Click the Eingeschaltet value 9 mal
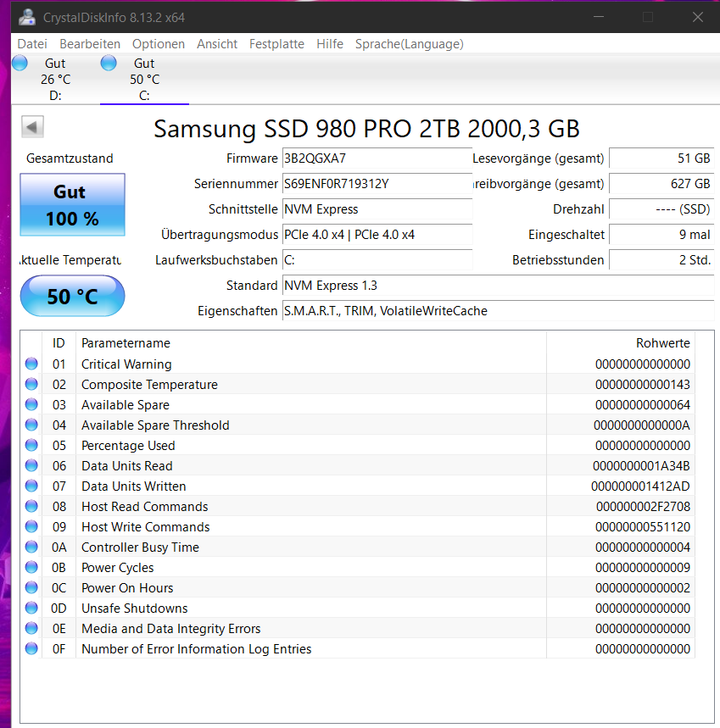The image size is (720, 728). pyautogui.click(x=661, y=235)
